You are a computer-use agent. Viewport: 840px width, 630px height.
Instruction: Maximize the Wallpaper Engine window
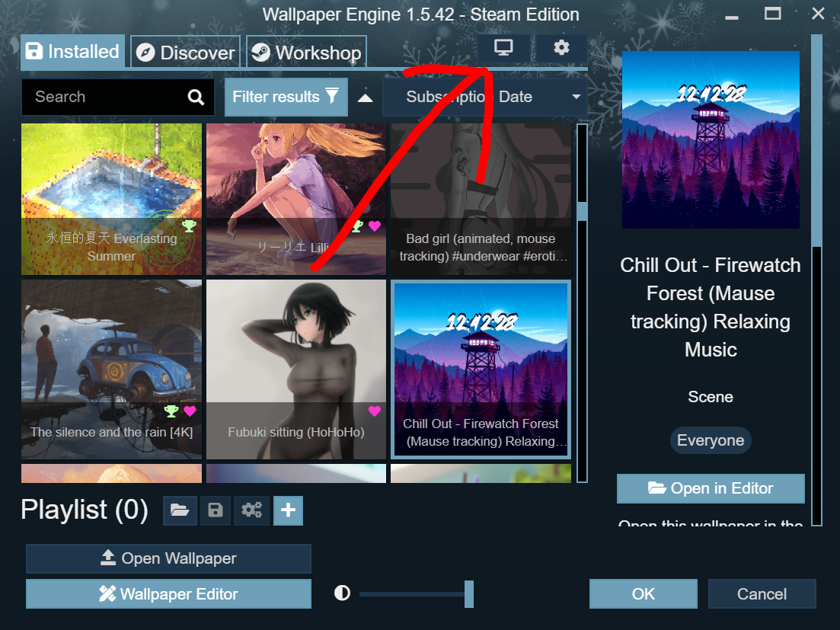point(772,14)
